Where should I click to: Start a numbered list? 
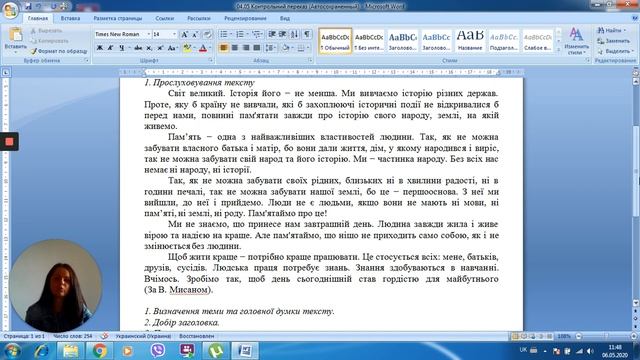click(240, 34)
